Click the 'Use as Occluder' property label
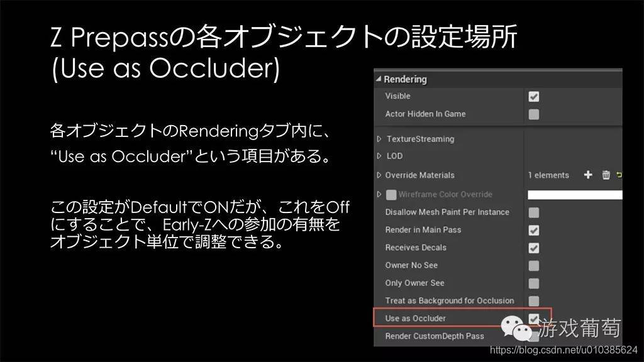Screen dimensions: 644x362 (415, 318)
